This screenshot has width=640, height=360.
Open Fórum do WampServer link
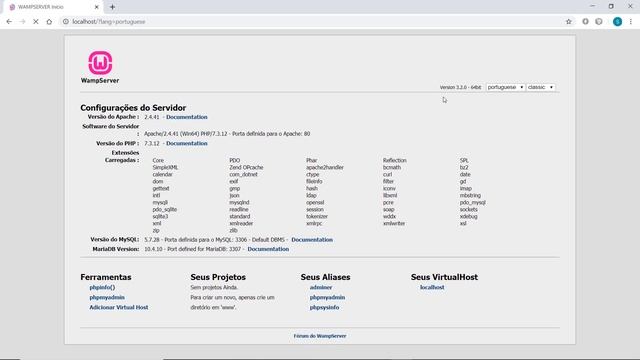click(x=320, y=336)
